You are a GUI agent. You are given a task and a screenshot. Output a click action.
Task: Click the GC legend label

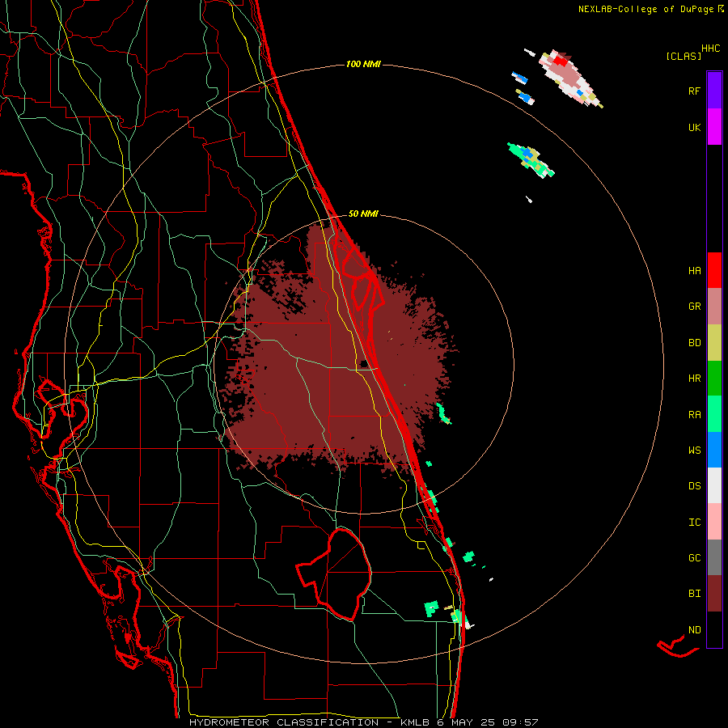(694, 557)
